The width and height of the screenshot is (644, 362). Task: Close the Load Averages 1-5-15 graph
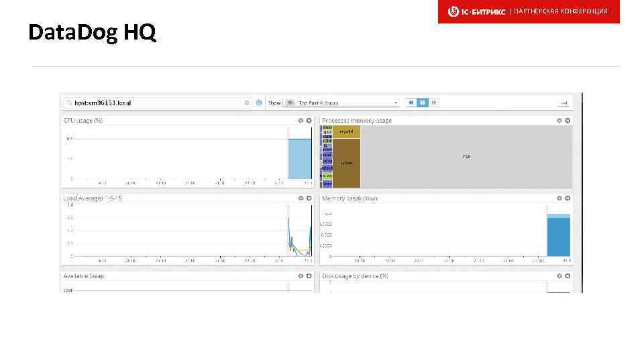(309, 198)
